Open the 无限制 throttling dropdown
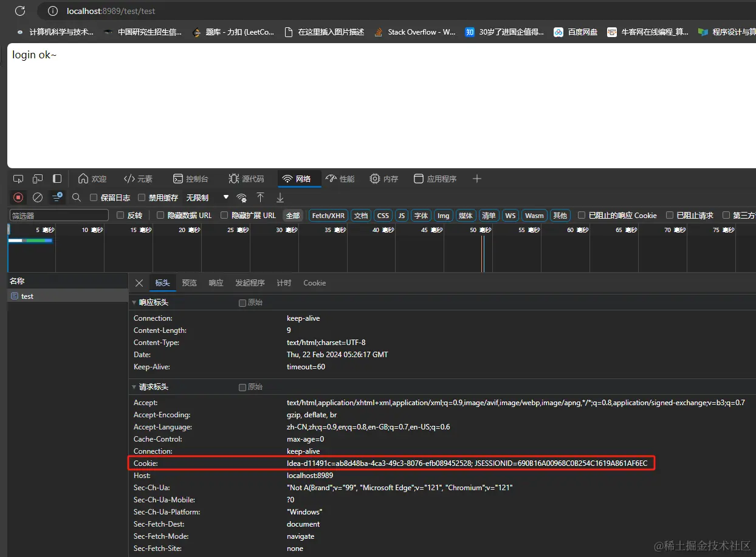Image resolution: width=756 pixels, height=557 pixels. click(207, 197)
